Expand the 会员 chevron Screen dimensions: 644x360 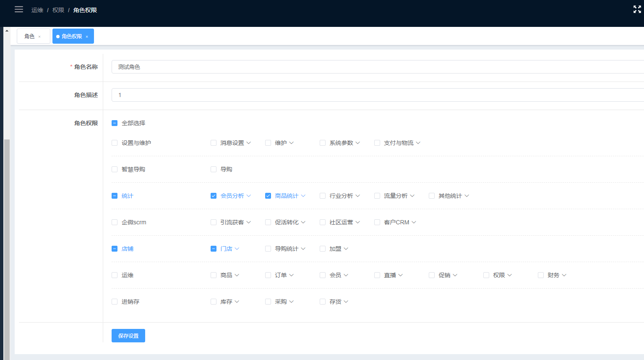point(346,275)
